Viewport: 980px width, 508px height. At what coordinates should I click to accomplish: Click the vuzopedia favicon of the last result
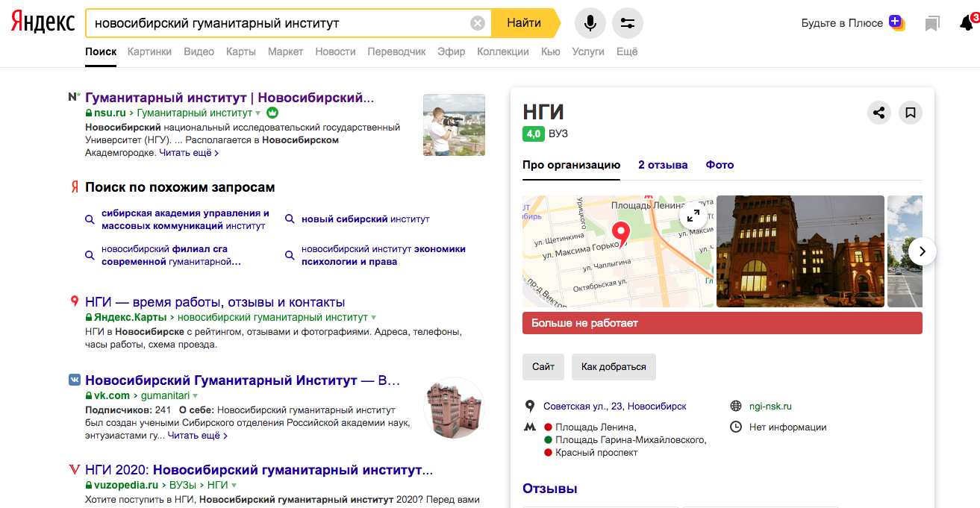(74, 470)
